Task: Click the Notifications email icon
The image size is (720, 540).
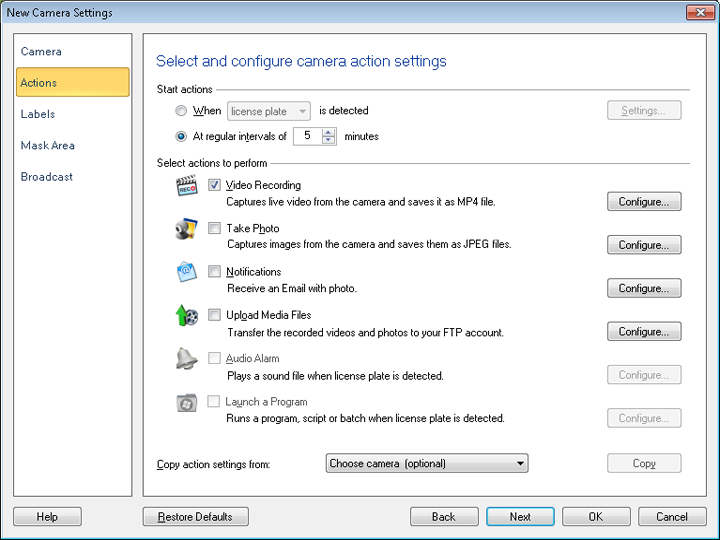Action: pos(186,273)
